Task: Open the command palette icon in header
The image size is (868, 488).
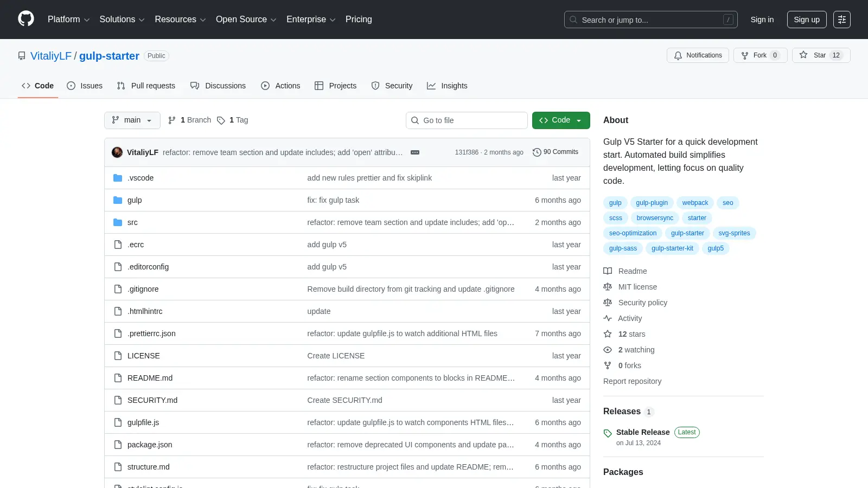Action: pos(842,20)
